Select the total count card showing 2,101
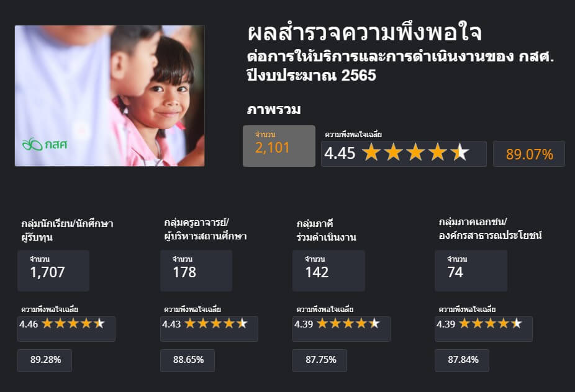Screen dimensions: 575x392 pos(279,146)
